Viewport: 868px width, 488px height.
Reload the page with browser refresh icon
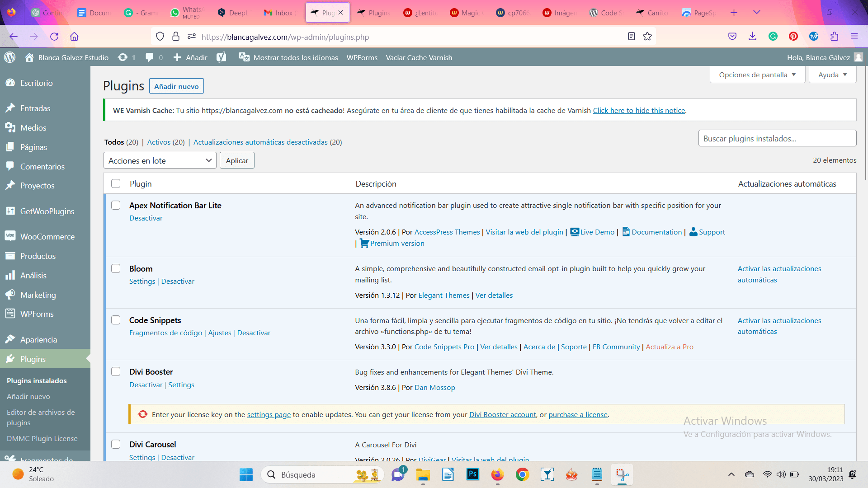coord(54,37)
